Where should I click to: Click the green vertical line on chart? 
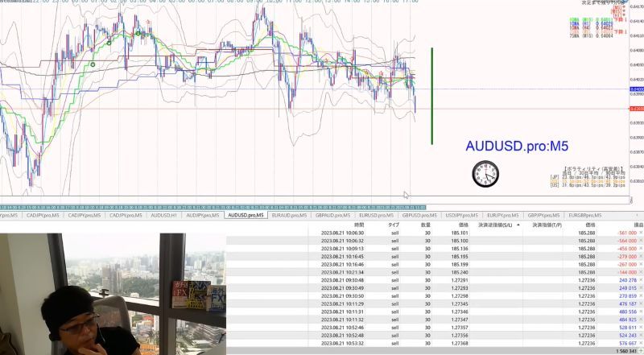click(x=431, y=96)
